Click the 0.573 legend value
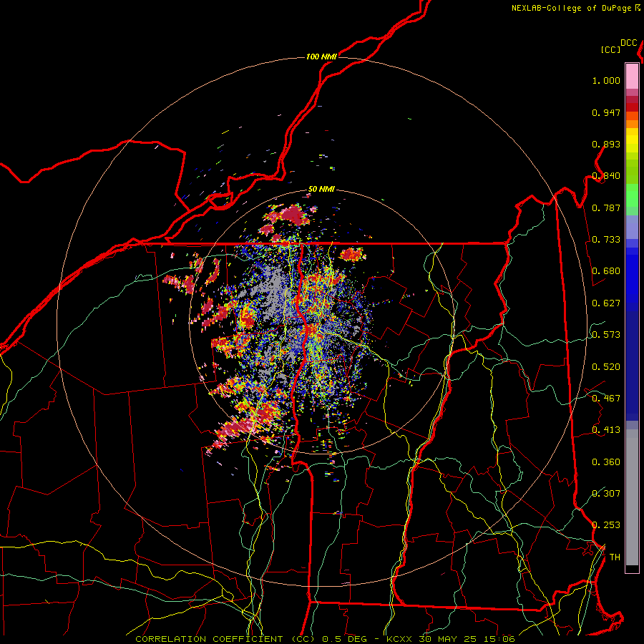 (x=606, y=335)
